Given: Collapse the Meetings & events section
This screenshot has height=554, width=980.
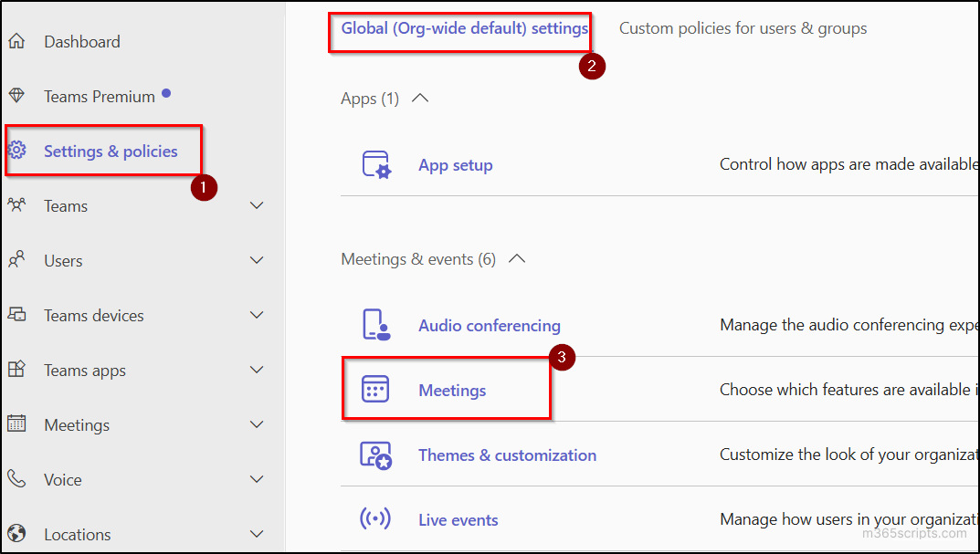Looking at the screenshot, I should 516,258.
